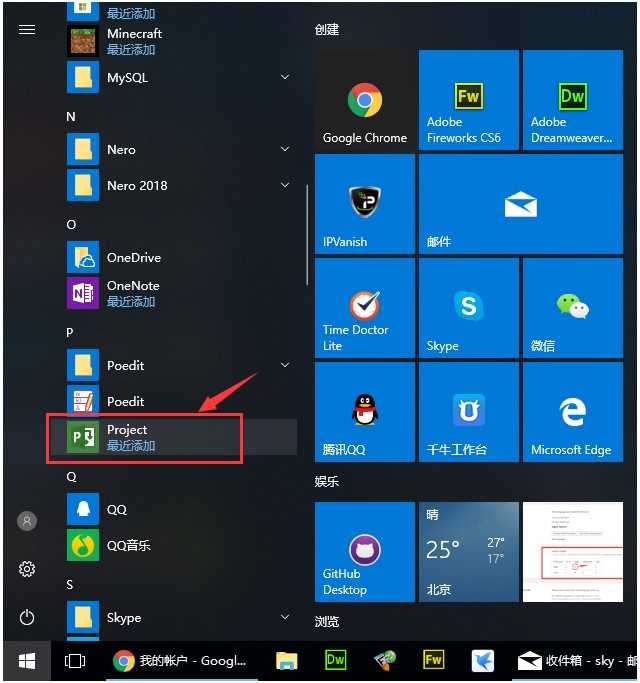
Task: Open the Adobe Dreamweaver tile
Action: click(572, 100)
